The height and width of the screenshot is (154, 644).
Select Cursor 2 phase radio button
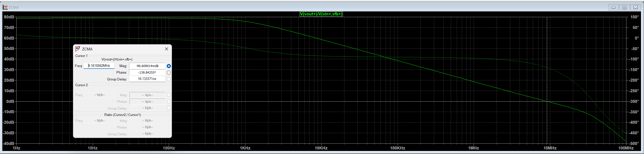[169, 101]
